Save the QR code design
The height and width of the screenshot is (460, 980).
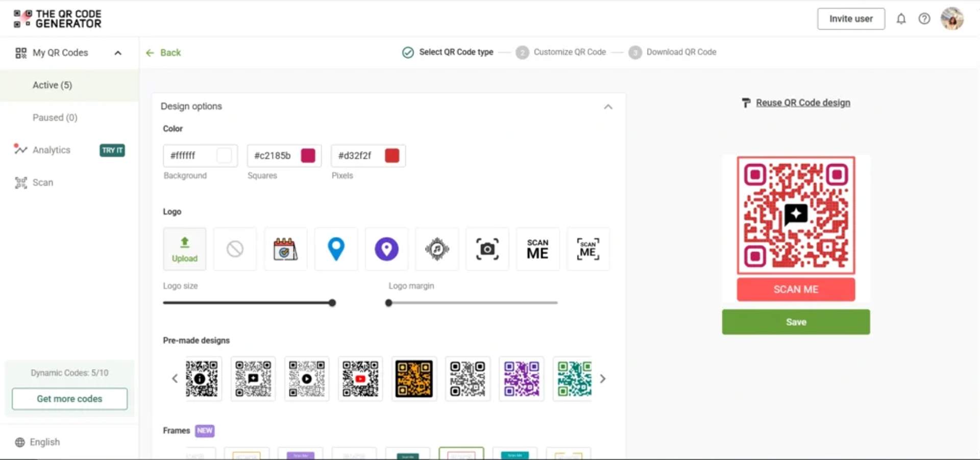[796, 322]
